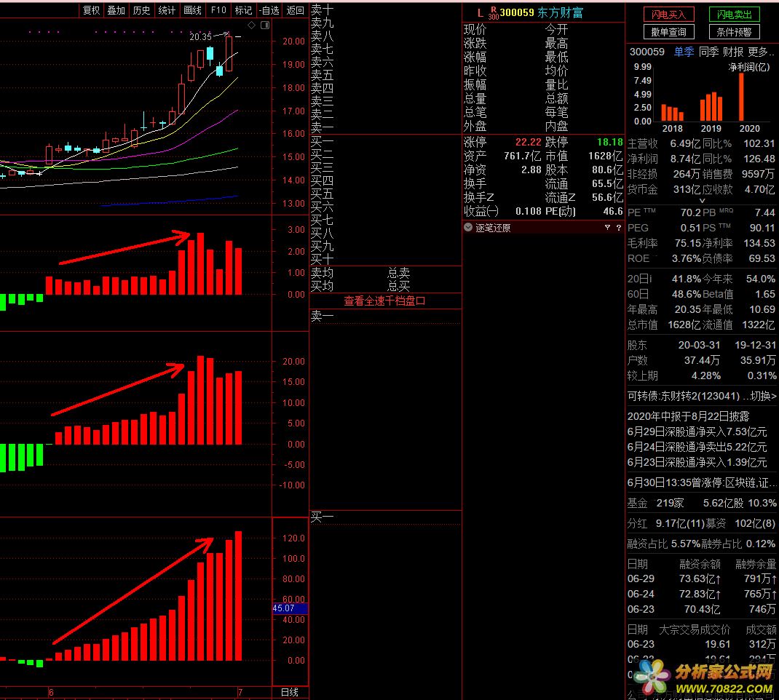
Task: Click the ROE value 3.76%
Action: 687,259
